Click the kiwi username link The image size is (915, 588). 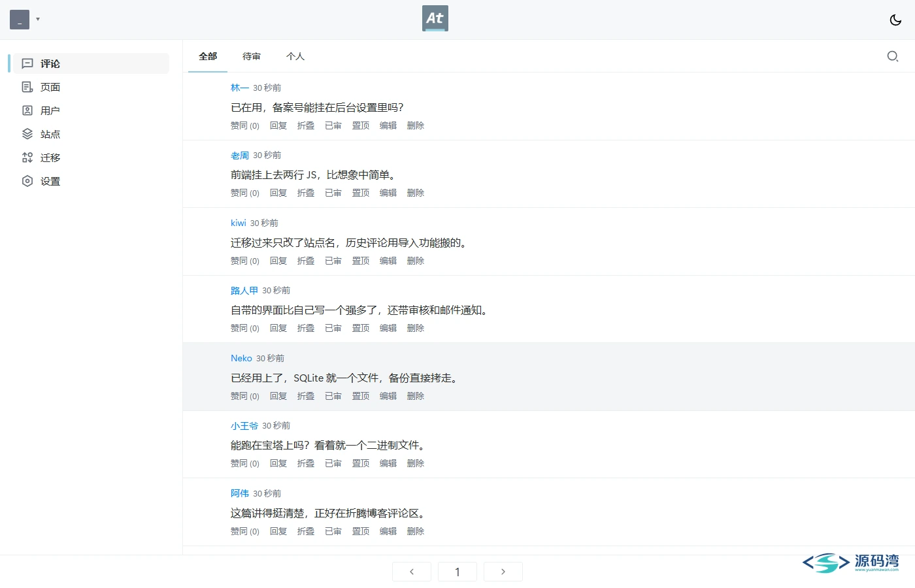coord(239,223)
